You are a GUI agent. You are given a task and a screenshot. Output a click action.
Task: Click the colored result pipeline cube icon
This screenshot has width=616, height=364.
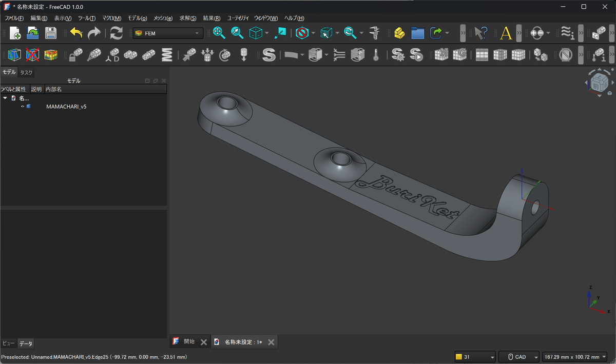[x=50, y=54]
